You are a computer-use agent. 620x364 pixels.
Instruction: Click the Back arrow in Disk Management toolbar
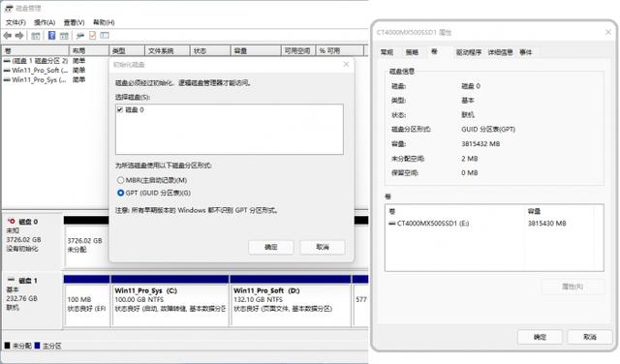coord(8,36)
